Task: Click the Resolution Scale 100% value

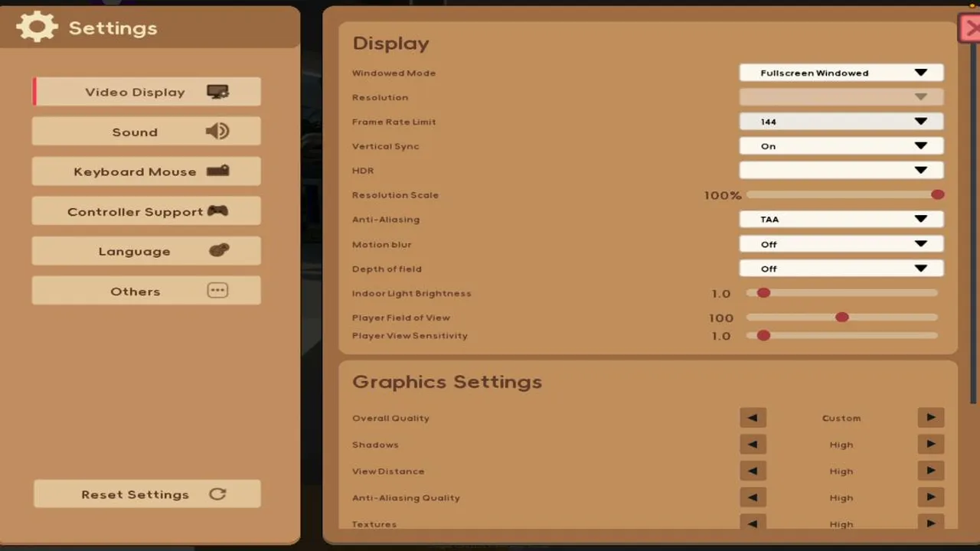Action: click(723, 195)
